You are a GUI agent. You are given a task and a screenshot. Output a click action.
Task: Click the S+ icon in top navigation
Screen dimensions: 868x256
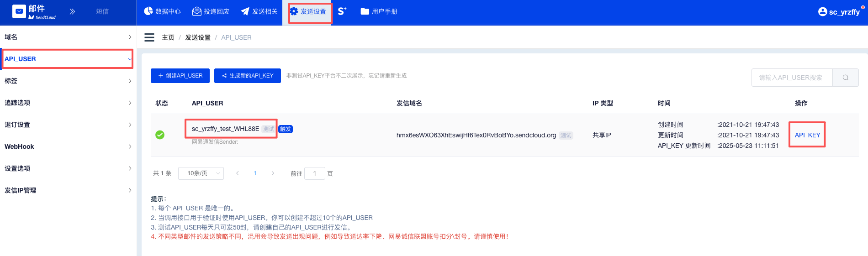(x=342, y=11)
